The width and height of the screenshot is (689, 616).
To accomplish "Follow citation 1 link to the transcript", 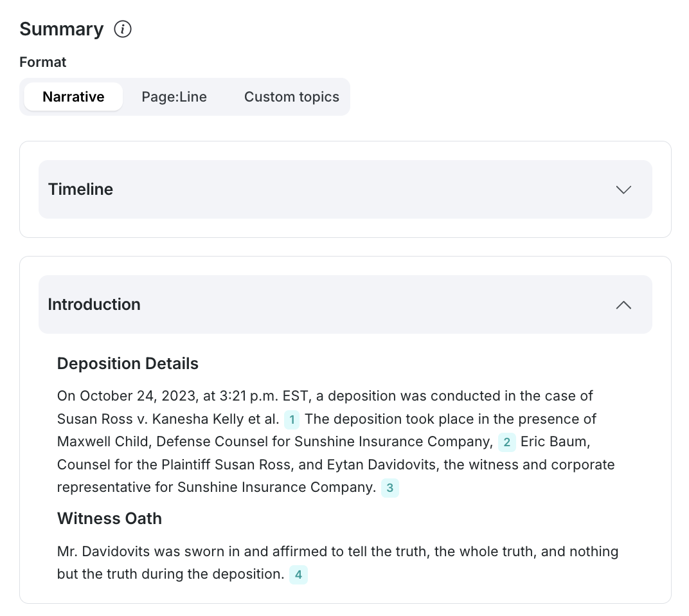I will tap(292, 419).
